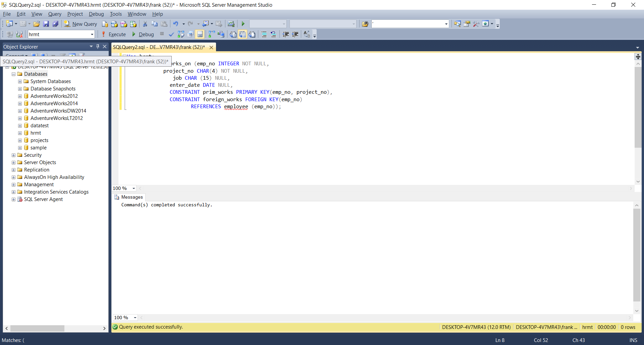
Task: Click the Web Browser toolbar icon
Action: (x=485, y=24)
